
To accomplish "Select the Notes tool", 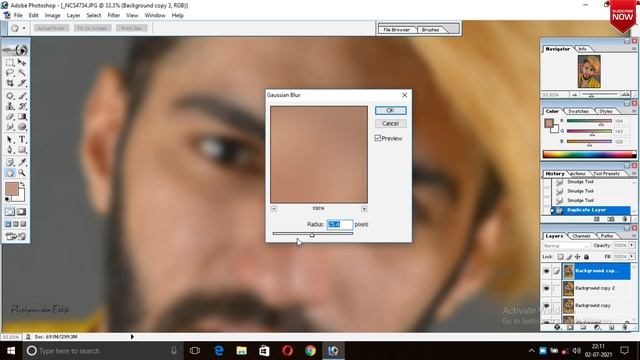I will (10, 162).
